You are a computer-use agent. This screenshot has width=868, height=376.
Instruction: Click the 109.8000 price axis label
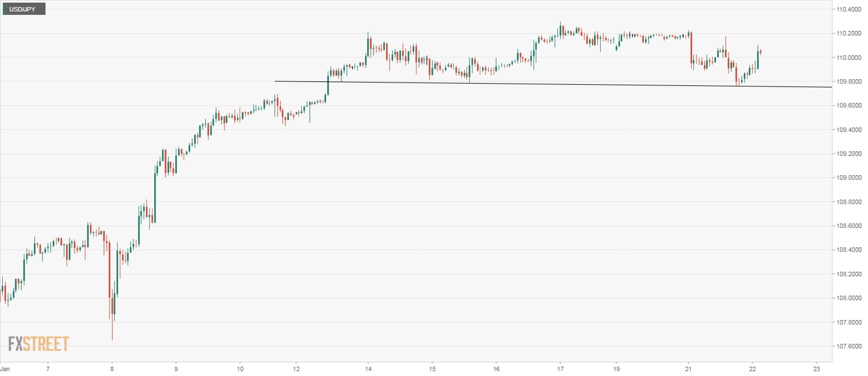849,81
